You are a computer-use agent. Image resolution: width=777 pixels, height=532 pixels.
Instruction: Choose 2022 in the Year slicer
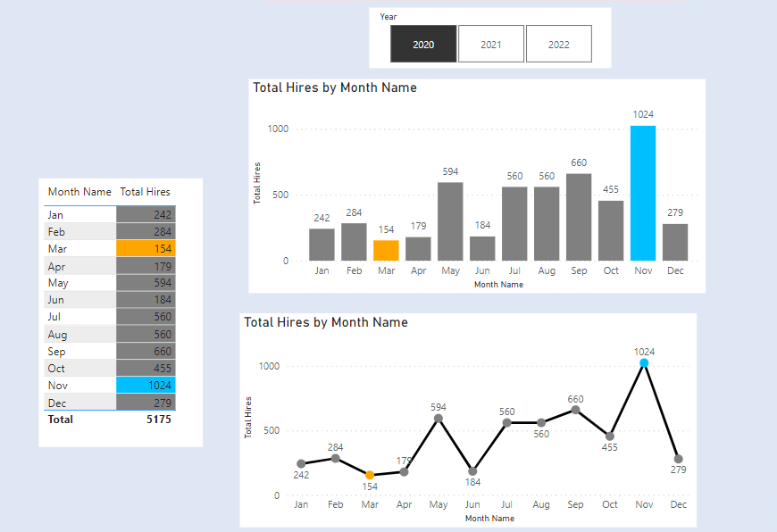[x=558, y=45]
